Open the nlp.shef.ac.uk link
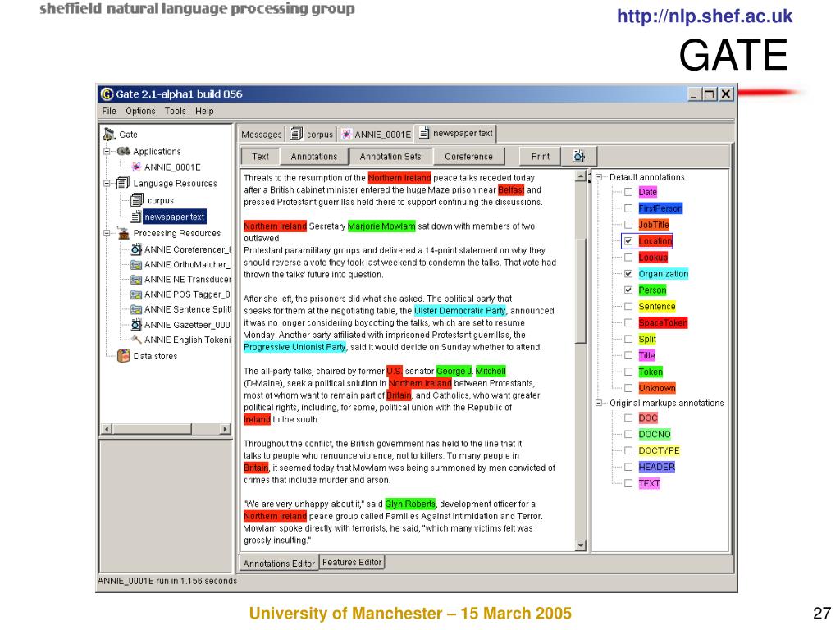Viewport: 840px width, 630px height. coord(705,16)
